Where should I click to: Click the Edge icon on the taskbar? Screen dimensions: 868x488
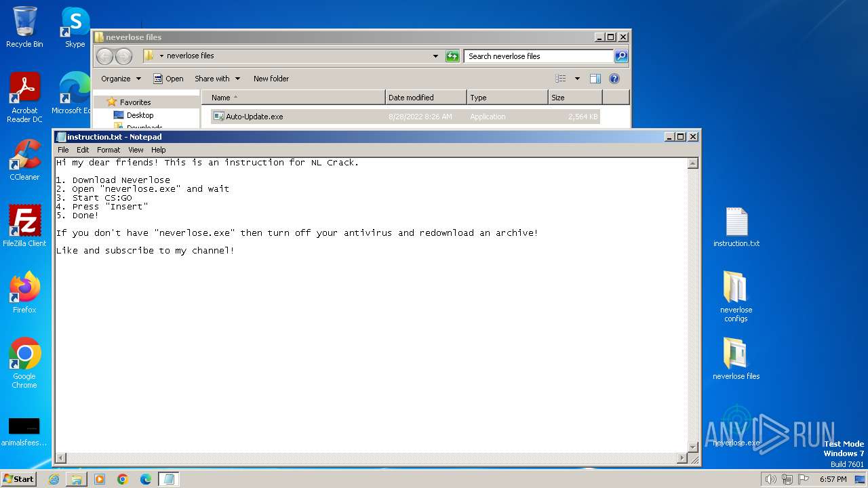(x=146, y=479)
